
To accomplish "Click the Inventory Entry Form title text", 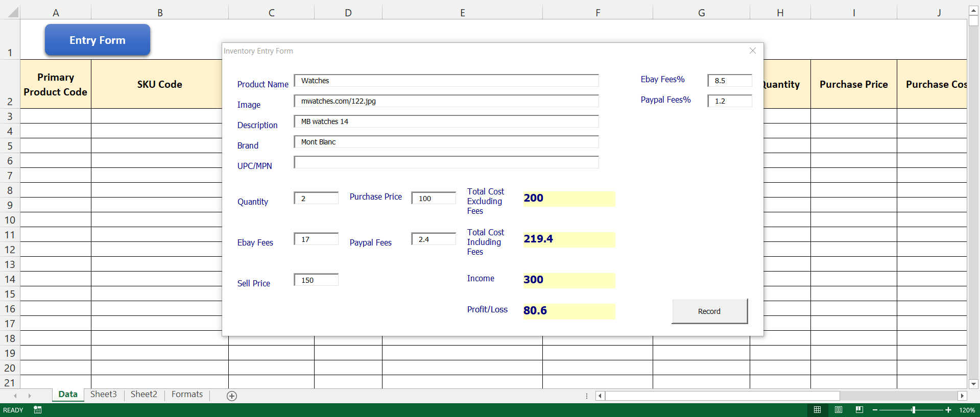I will [258, 51].
